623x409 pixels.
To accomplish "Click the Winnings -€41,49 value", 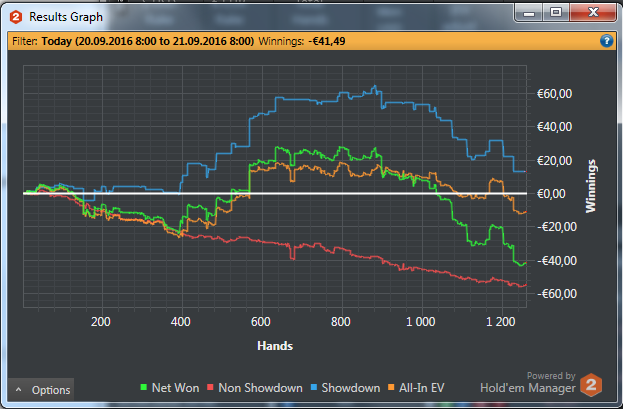I will (x=327, y=41).
